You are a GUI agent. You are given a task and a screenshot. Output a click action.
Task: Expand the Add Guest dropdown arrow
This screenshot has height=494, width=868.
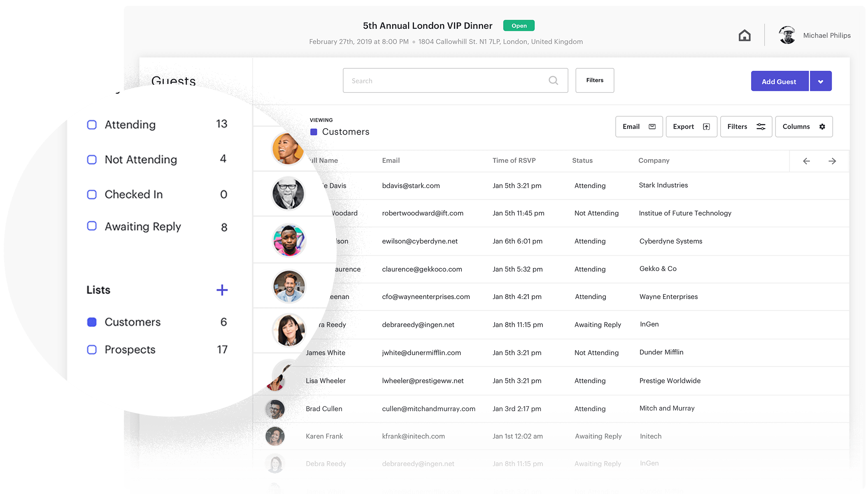(x=820, y=81)
